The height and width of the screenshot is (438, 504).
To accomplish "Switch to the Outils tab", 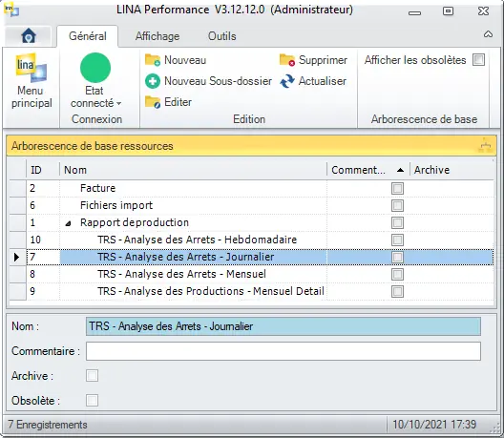I will coord(221,36).
